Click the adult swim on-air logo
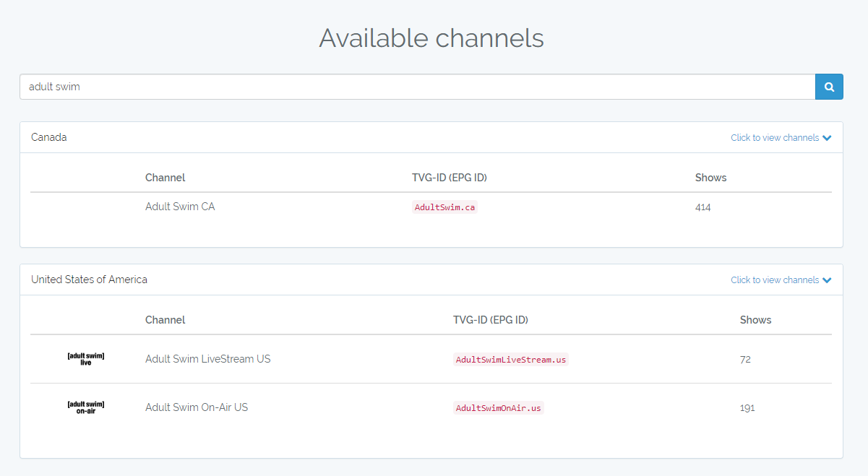 tap(85, 407)
